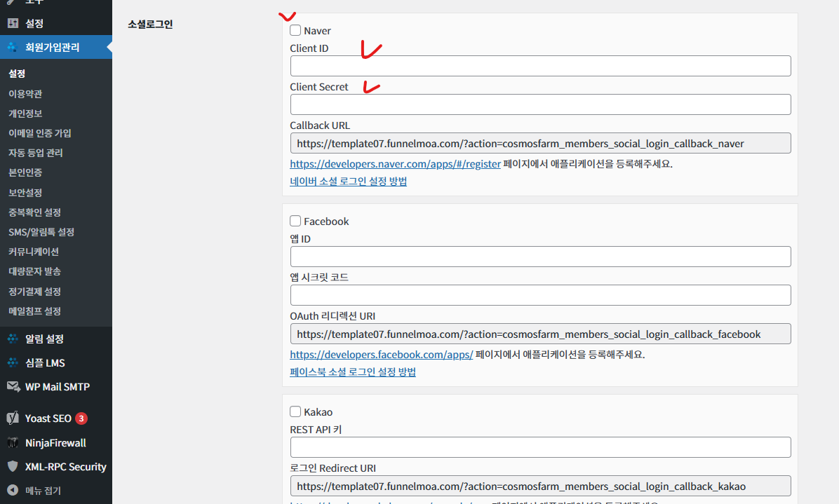Click the 회원가입관리 plugin icon
839x504 pixels.
click(13, 47)
